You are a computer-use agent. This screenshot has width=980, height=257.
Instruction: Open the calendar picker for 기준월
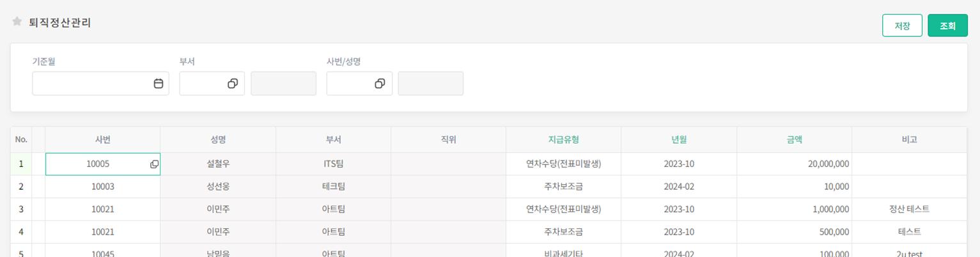tap(159, 84)
